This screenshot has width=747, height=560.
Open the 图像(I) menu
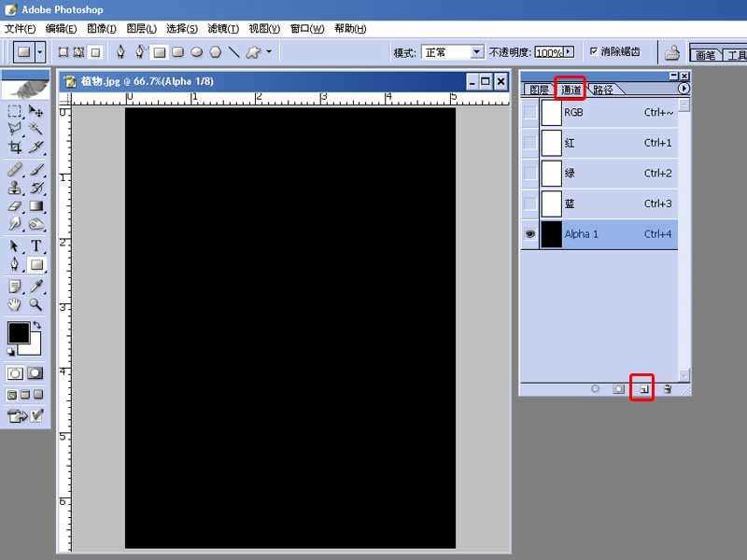(x=102, y=29)
